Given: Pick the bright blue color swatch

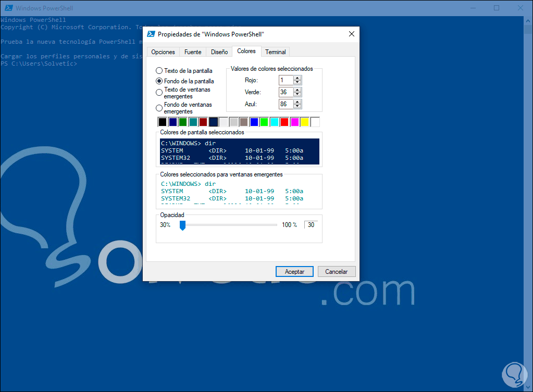Looking at the screenshot, I should pos(254,122).
